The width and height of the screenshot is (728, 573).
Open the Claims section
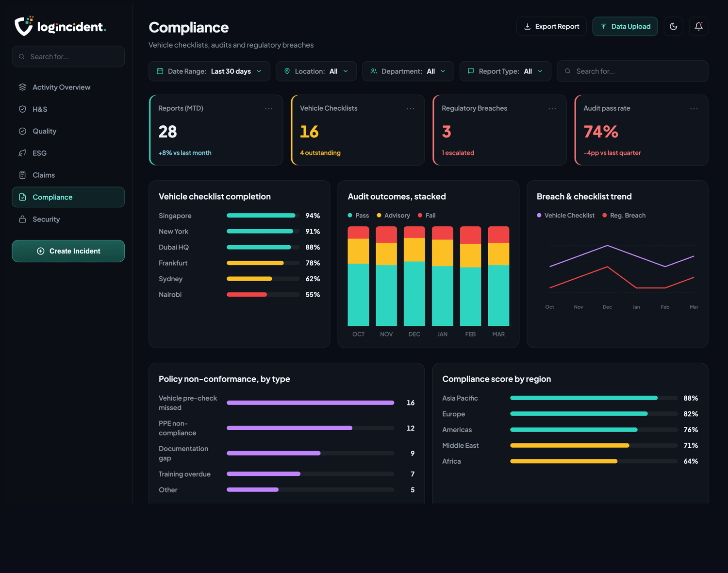pos(68,175)
